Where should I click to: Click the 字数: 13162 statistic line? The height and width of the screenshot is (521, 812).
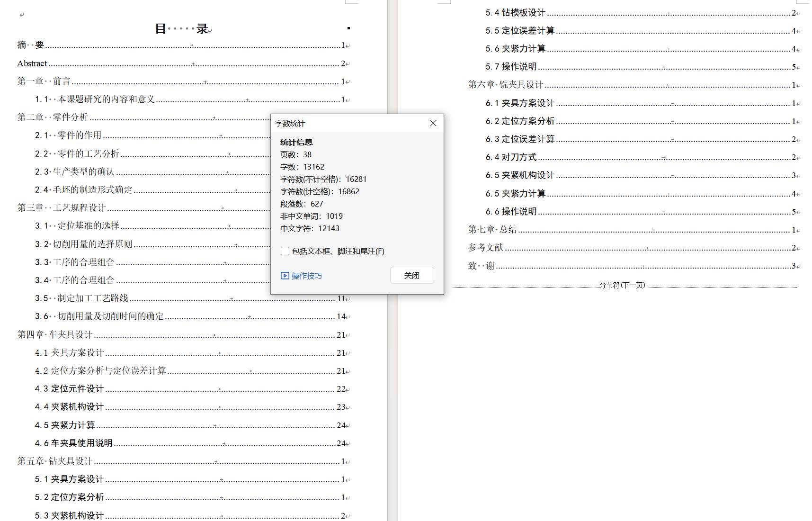(302, 167)
